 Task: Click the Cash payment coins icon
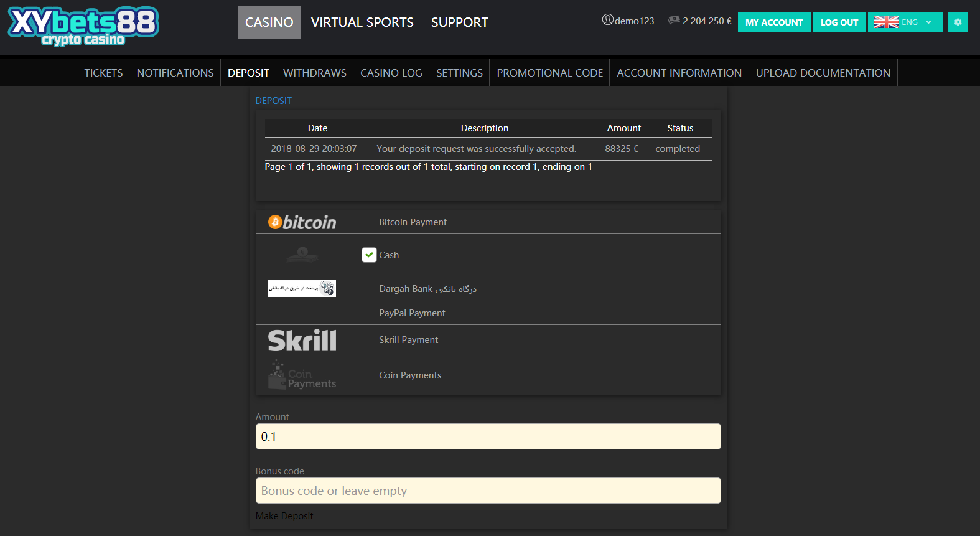click(x=302, y=255)
